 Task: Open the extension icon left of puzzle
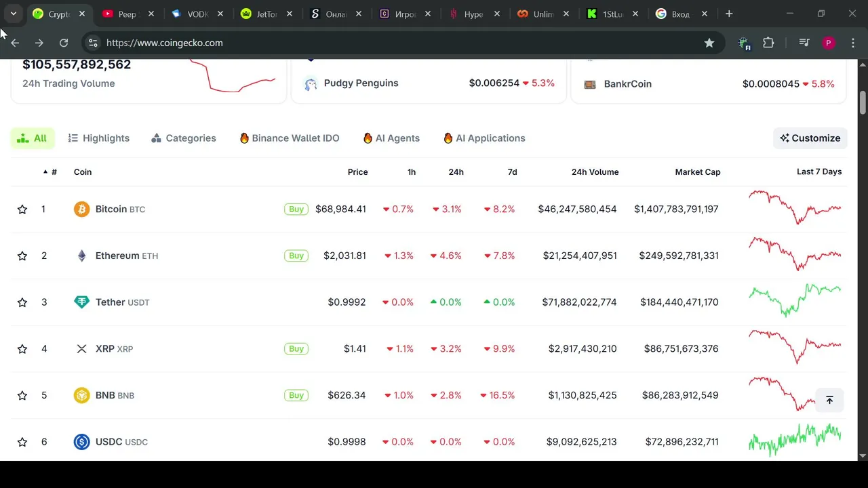click(745, 43)
